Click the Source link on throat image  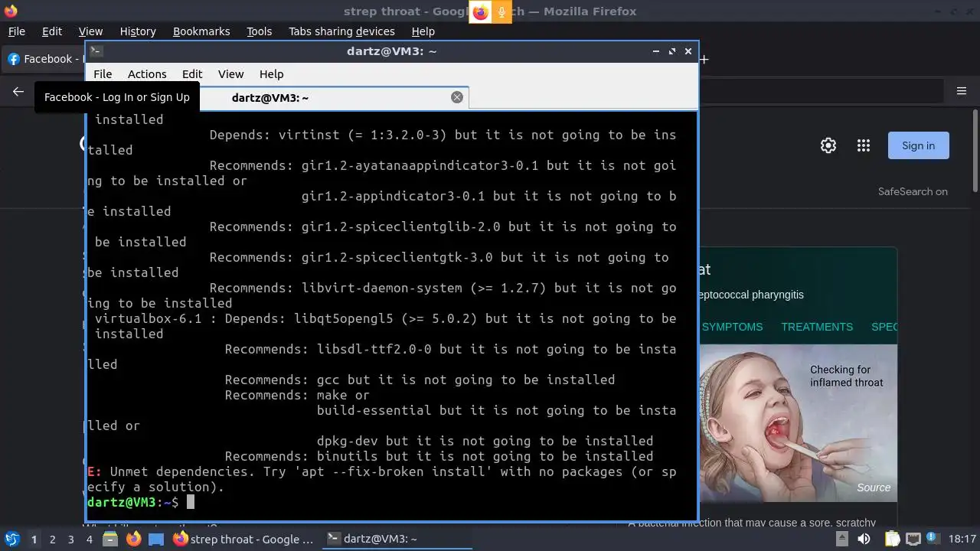[874, 487]
